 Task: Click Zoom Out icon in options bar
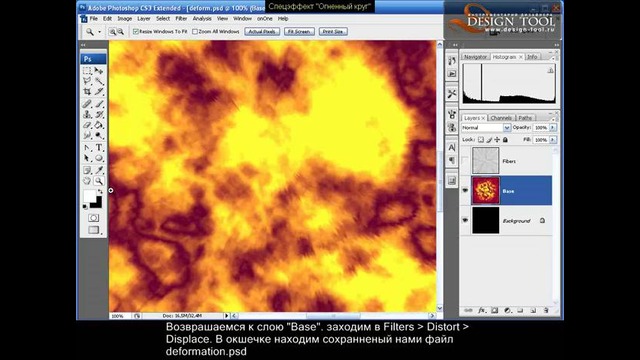click(x=120, y=31)
